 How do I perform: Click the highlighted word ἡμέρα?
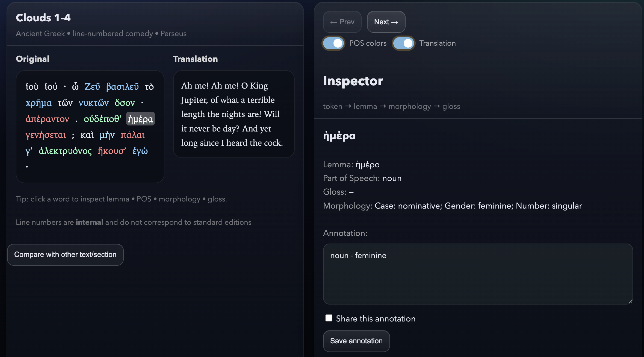coord(141,119)
